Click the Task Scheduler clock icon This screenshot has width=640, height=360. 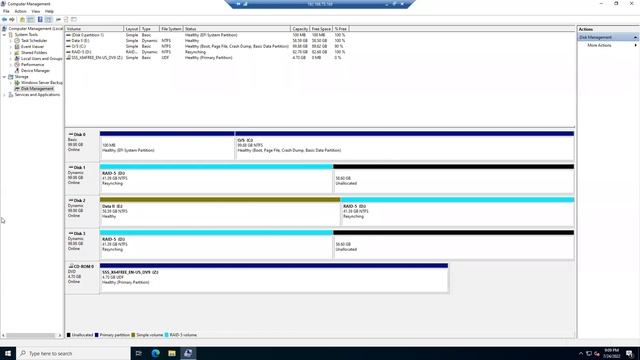click(x=17, y=41)
